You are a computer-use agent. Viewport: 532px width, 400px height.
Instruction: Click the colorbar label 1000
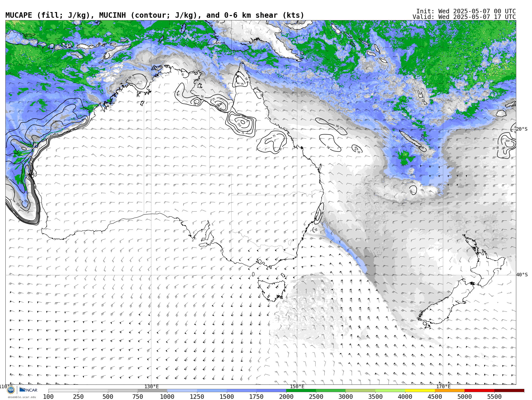click(167, 397)
